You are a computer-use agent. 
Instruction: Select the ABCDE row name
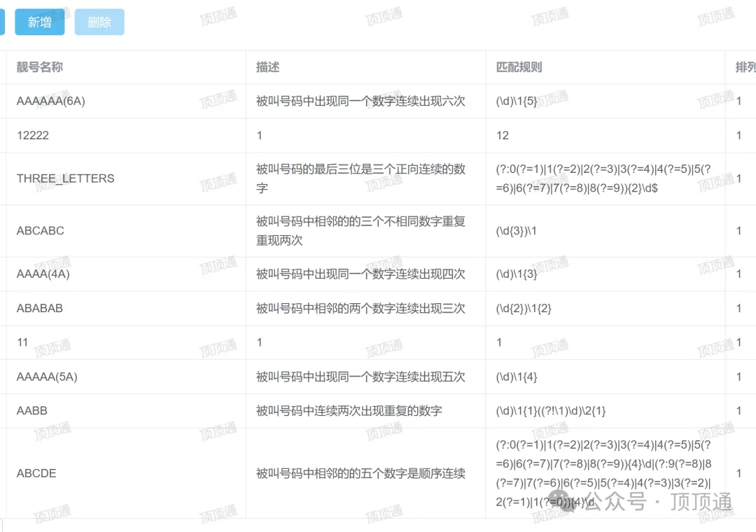point(36,473)
